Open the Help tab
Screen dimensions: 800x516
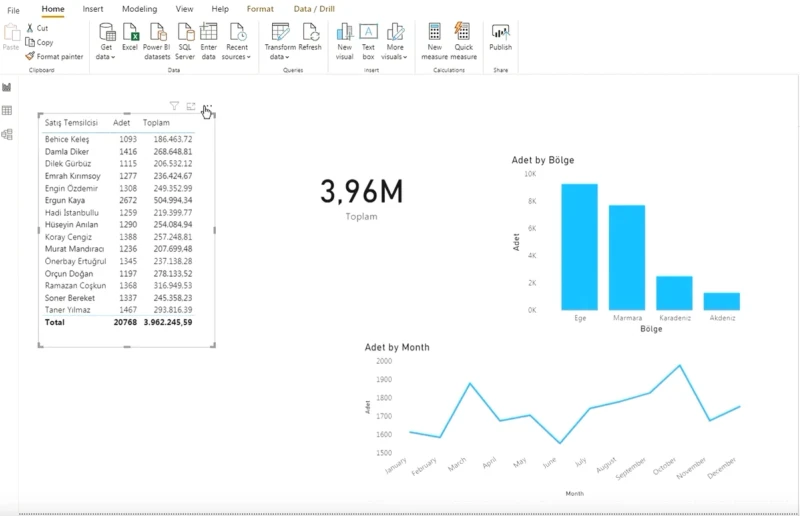click(x=220, y=9)
